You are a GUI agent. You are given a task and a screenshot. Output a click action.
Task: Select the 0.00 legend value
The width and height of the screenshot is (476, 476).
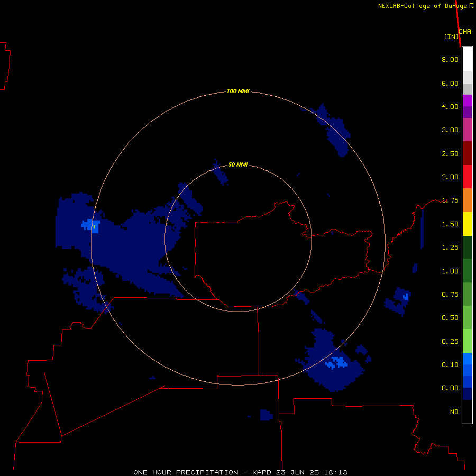450,388
